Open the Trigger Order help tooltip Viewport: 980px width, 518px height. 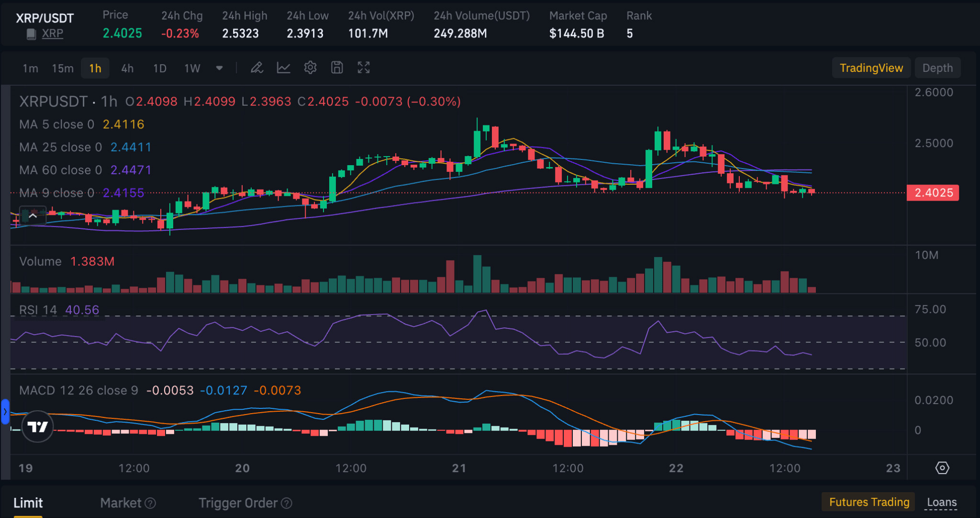[x=287, y=503]
